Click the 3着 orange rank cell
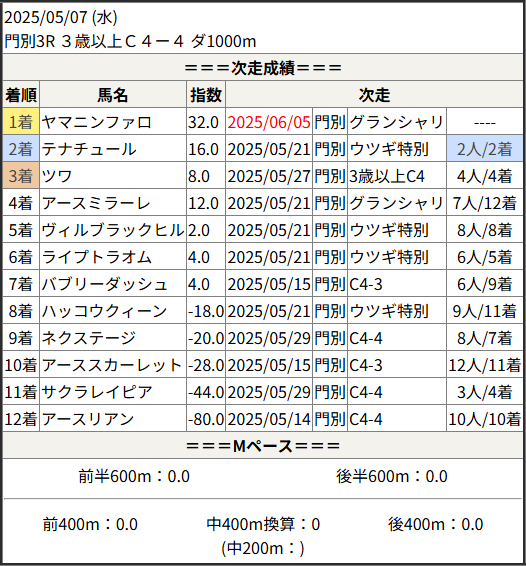The height and width of the screenshot is (566, 526). [x=21, y=176]
